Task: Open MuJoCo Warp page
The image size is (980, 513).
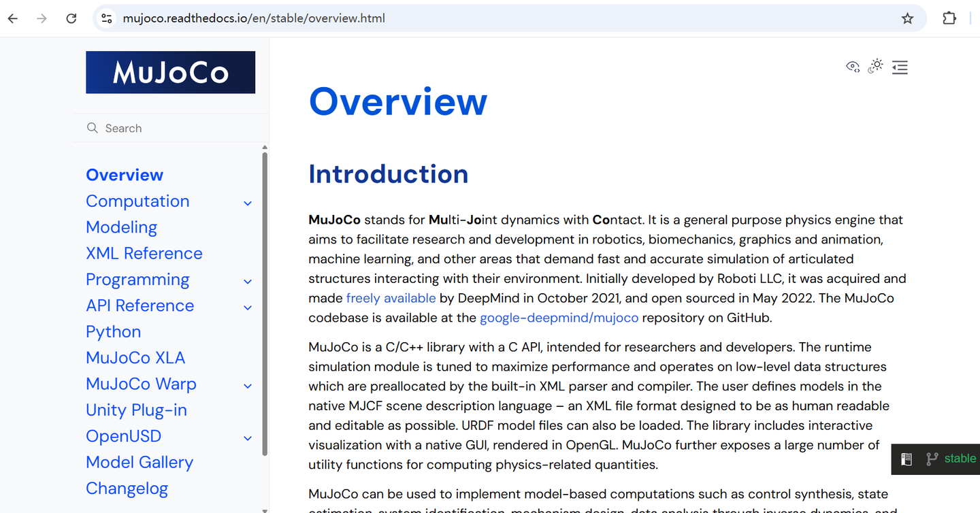Action: [141, 384]
